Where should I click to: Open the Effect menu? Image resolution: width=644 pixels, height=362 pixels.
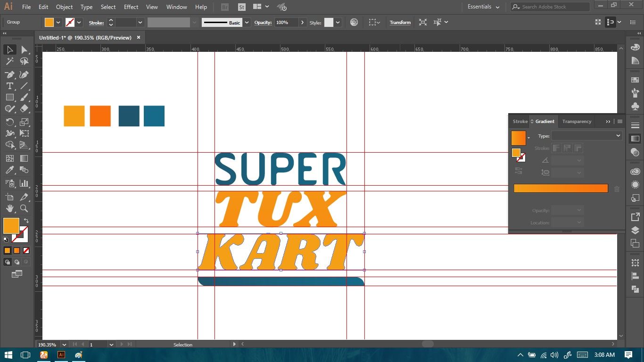pyautogui.click(x=131, y=7)
